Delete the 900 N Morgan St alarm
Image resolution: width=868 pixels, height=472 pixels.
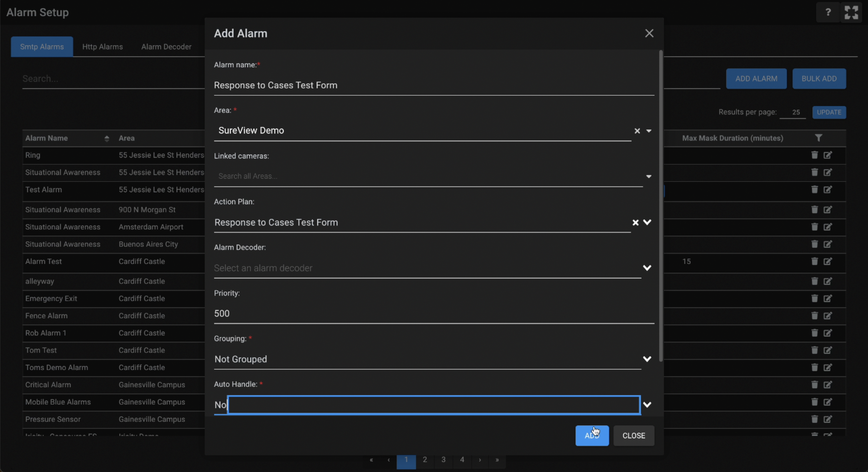[815, 209]
